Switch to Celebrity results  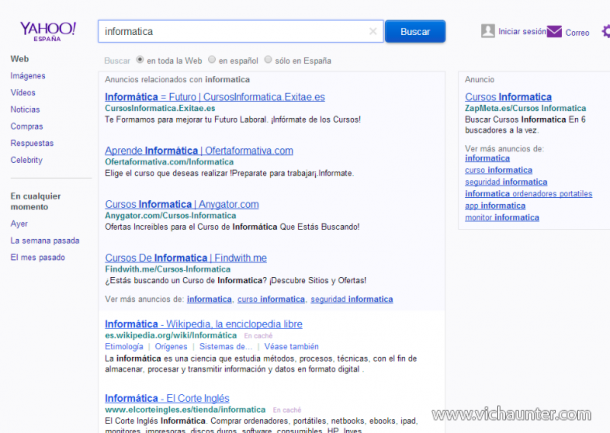[26, 160]
